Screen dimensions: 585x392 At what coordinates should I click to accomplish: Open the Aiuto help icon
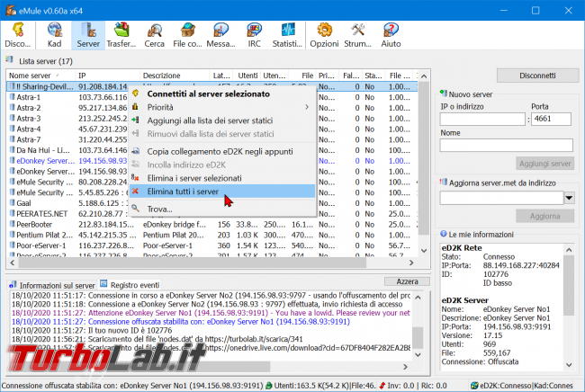pos(391,31)
